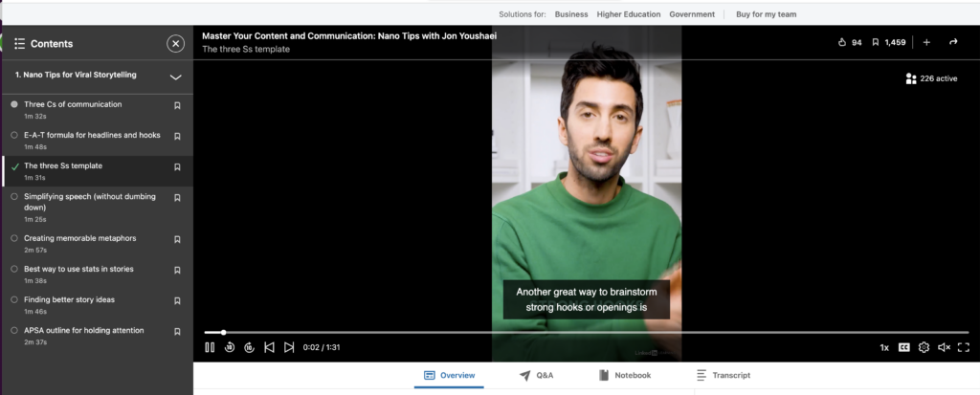The height and width of the screenshot is (395, 980).
Task: Bookmark E-A-T formula for headlines video
Action: tap(177, 136)
